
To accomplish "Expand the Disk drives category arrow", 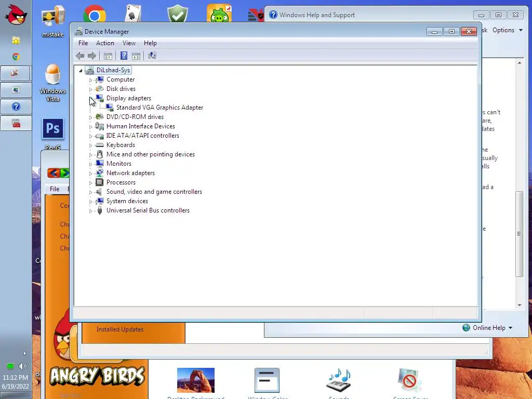I will click(90, 89).
